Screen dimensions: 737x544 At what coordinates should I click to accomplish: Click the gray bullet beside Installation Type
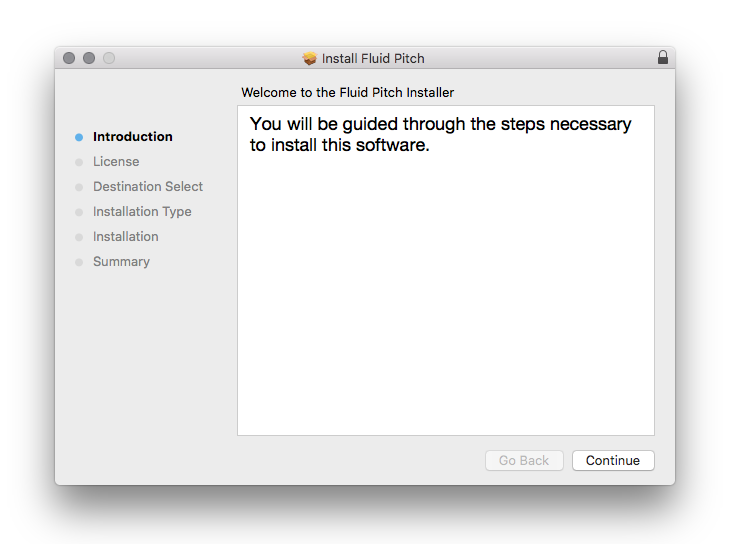click(79, 212)
